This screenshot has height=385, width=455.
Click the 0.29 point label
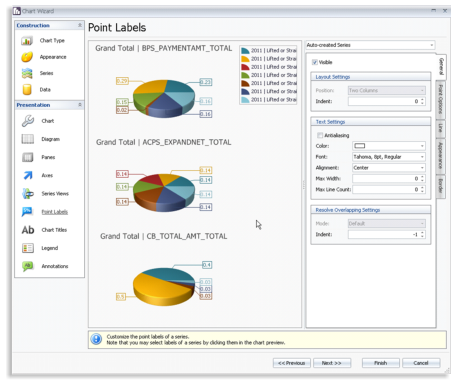coord(122,81)
